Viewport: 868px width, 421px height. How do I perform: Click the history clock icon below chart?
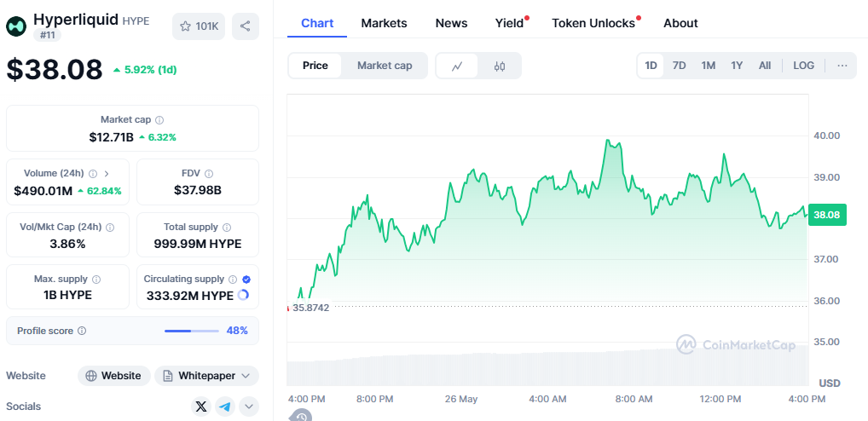pyautogui.click(x=301, y=416)
